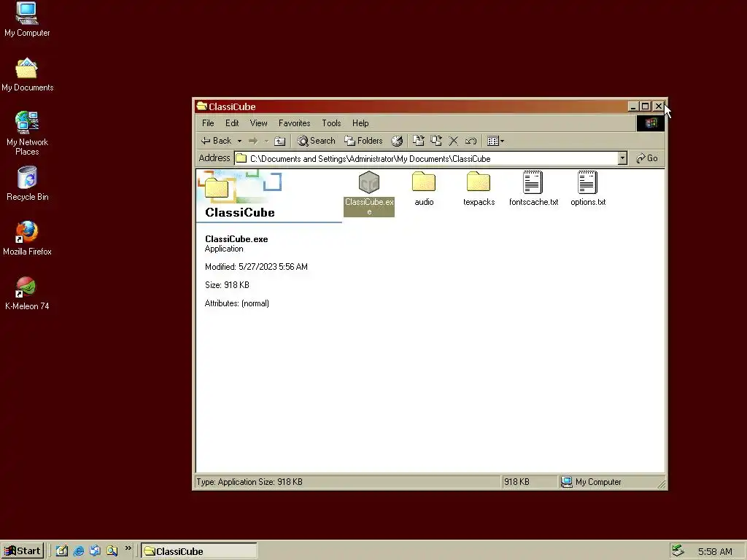
Task: Close the ClassiCube window
Action: [x=659, y=106]
